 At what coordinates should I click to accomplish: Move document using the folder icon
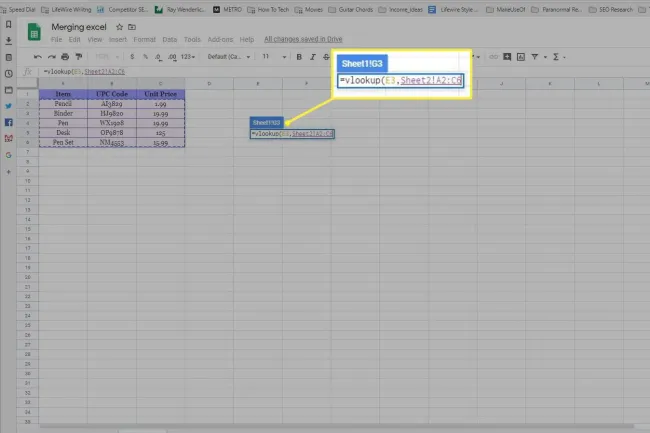click(x=132, y=27)
